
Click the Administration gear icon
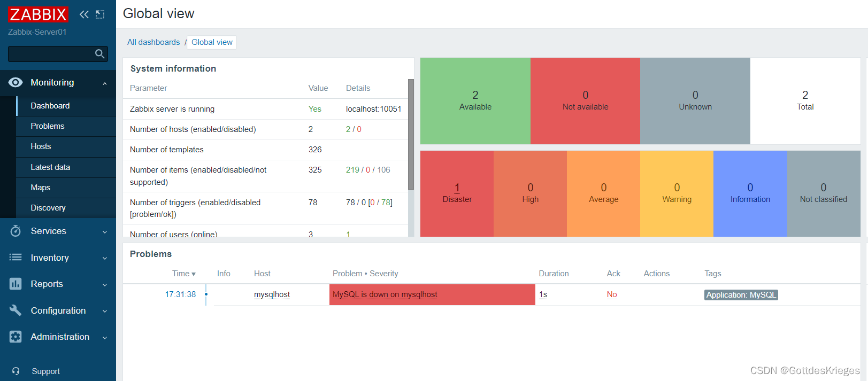point(16,337)
